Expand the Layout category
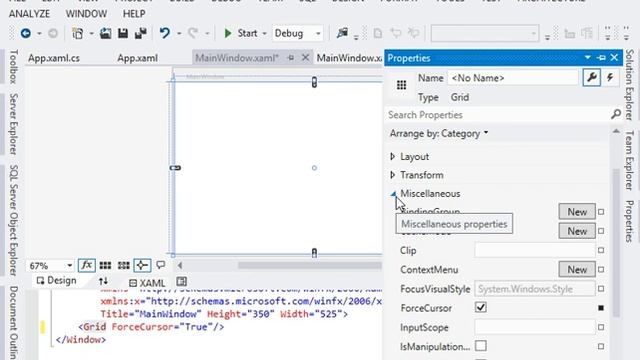 pos(392,156)
